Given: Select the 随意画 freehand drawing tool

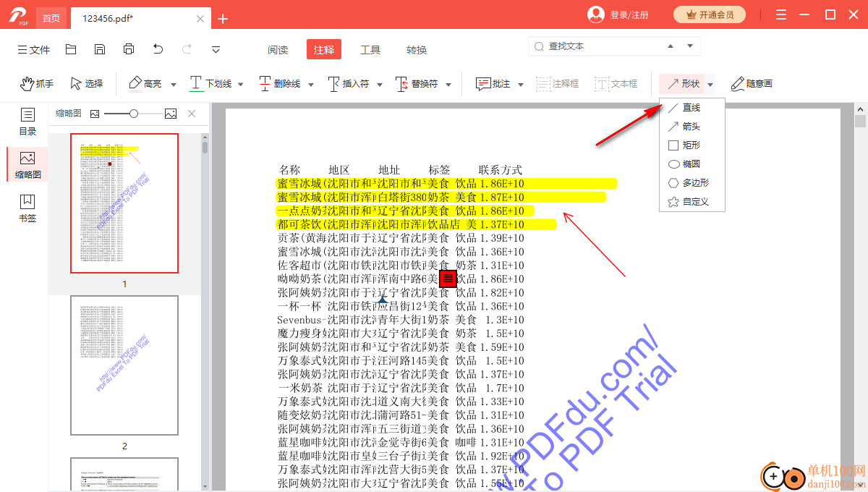Looking at the screenshot, I should click(x=752, y=84).
